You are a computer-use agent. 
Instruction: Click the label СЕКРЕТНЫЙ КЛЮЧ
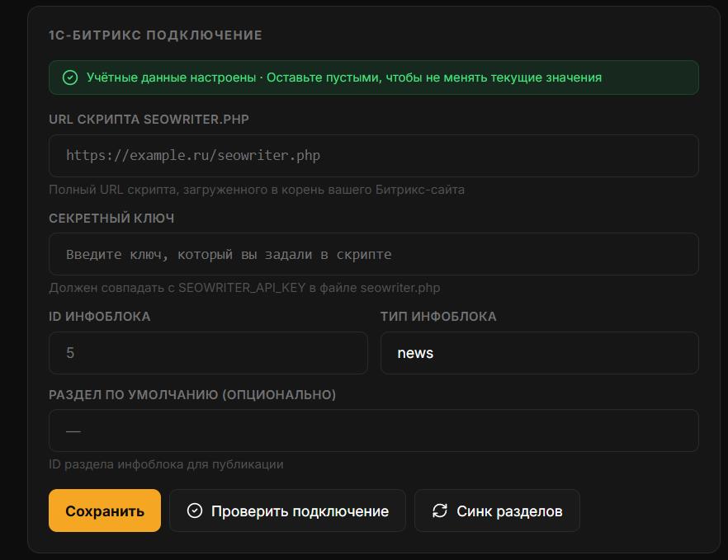[111, 218]
